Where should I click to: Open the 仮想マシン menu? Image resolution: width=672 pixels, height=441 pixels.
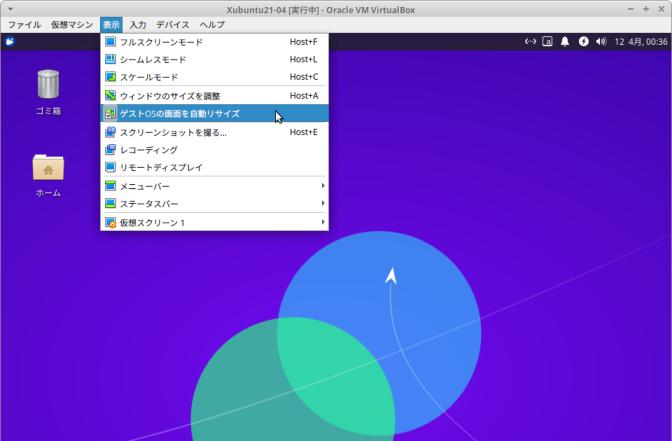click(x=72, y=25)
